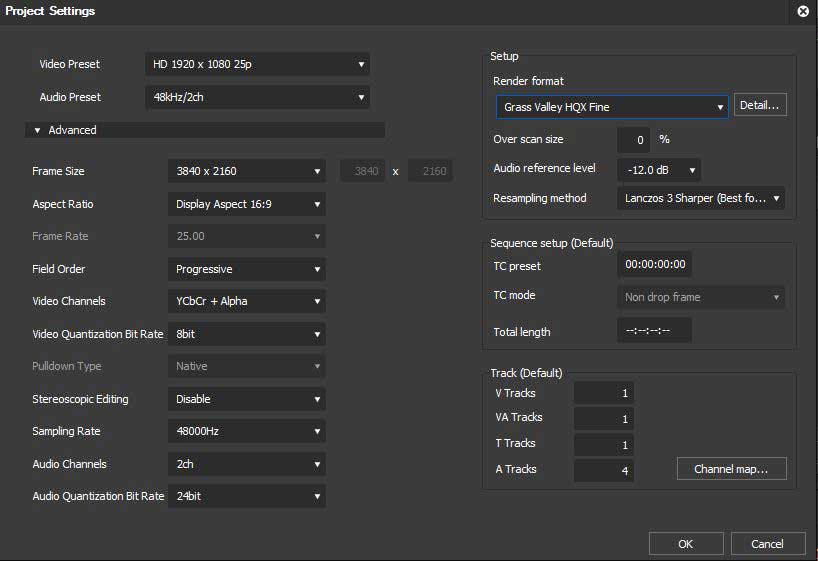Viewport: 818px width, 561px height.
Task: Open the Audio reference level dropdown
Action: coord(659,170)
